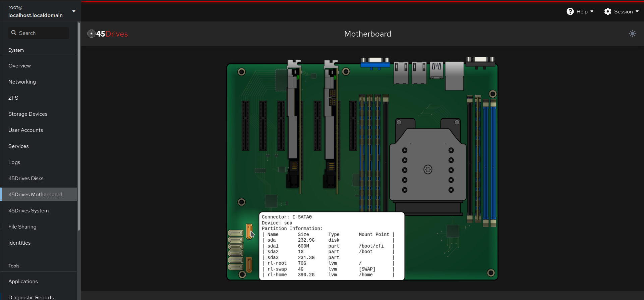Select the 45Drives Motherboard sidebar entry
644x300 pixels.
[x=39, y=195]
